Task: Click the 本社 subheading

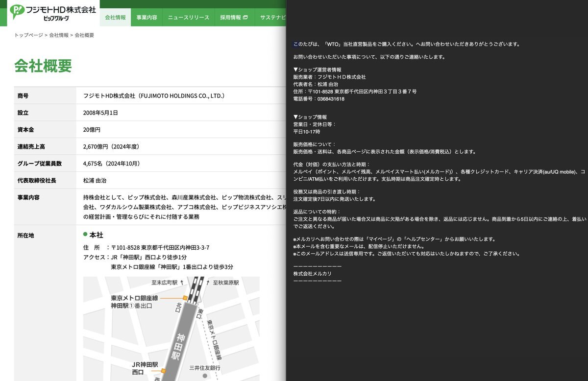Action: [97, 235]
